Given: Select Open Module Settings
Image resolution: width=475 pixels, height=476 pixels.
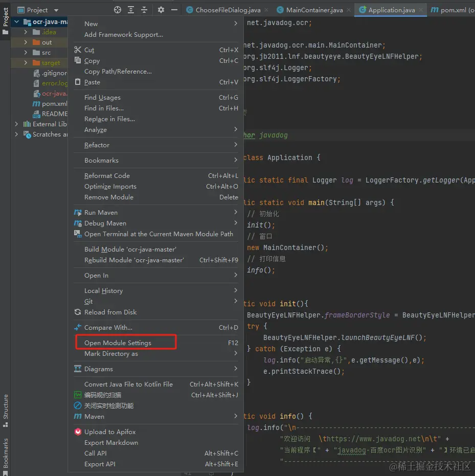Looking at the screenshot, I should coord(117,343).
